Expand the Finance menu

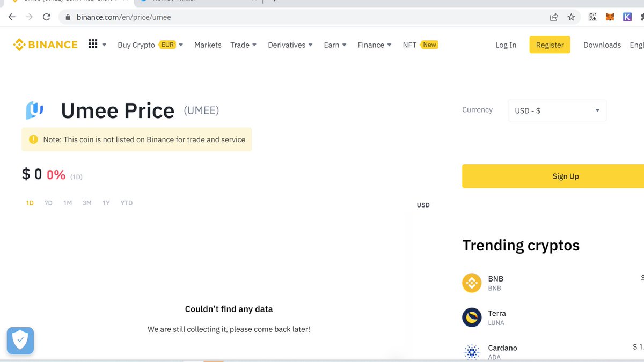tap(375, 45)
